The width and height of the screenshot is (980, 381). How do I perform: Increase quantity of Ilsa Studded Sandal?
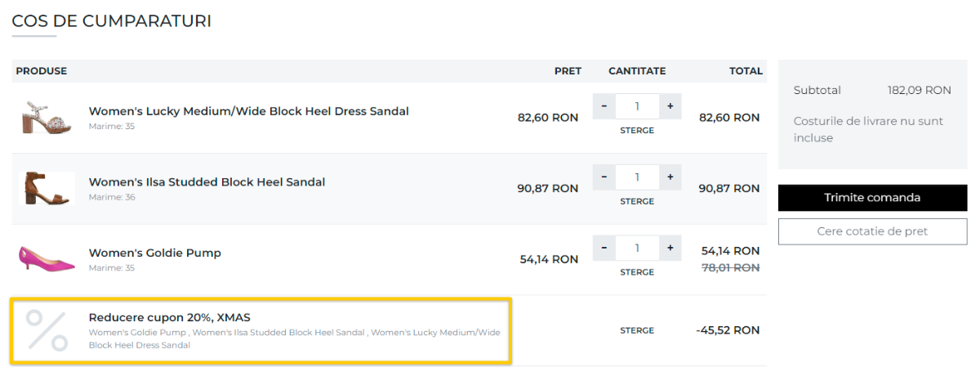670,177
